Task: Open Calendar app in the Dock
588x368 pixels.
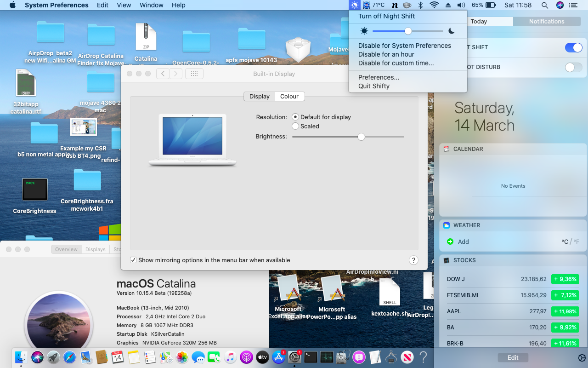Action: tap(118, 357)
